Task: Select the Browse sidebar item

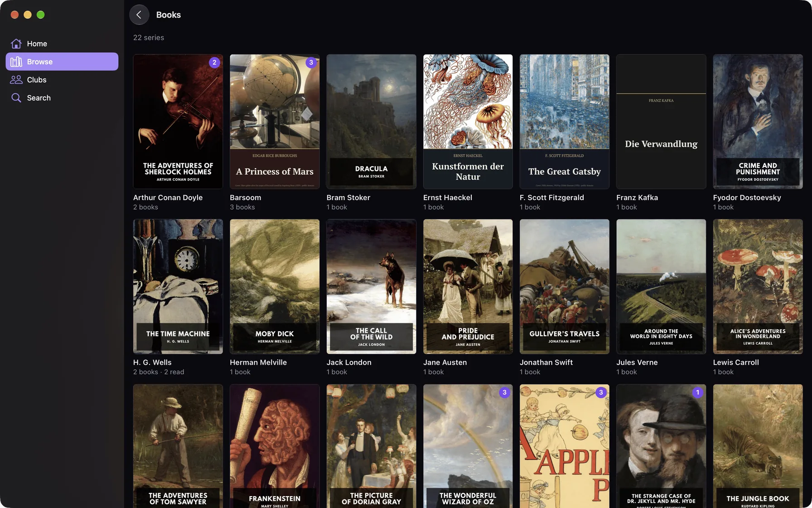Action: click(62, 62)
